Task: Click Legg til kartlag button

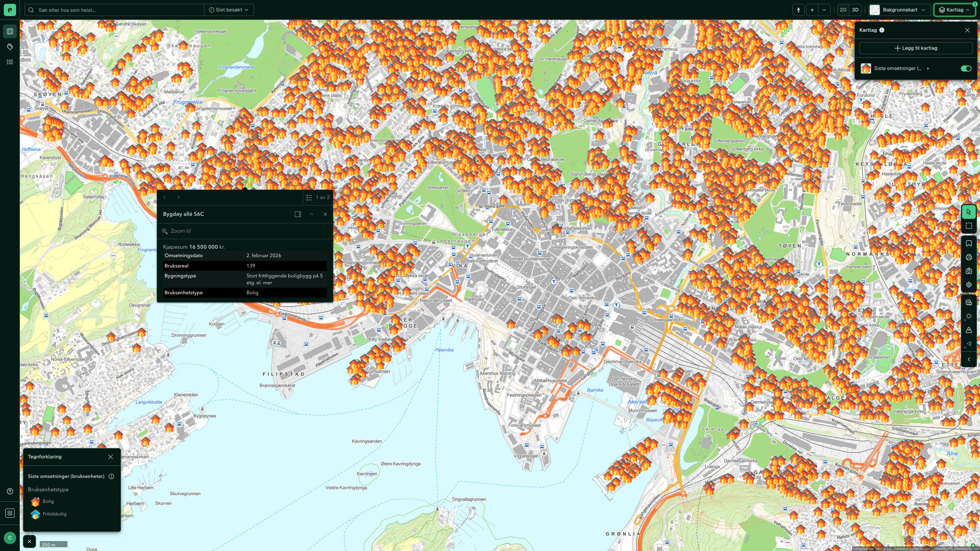Action: coord(916,48)
